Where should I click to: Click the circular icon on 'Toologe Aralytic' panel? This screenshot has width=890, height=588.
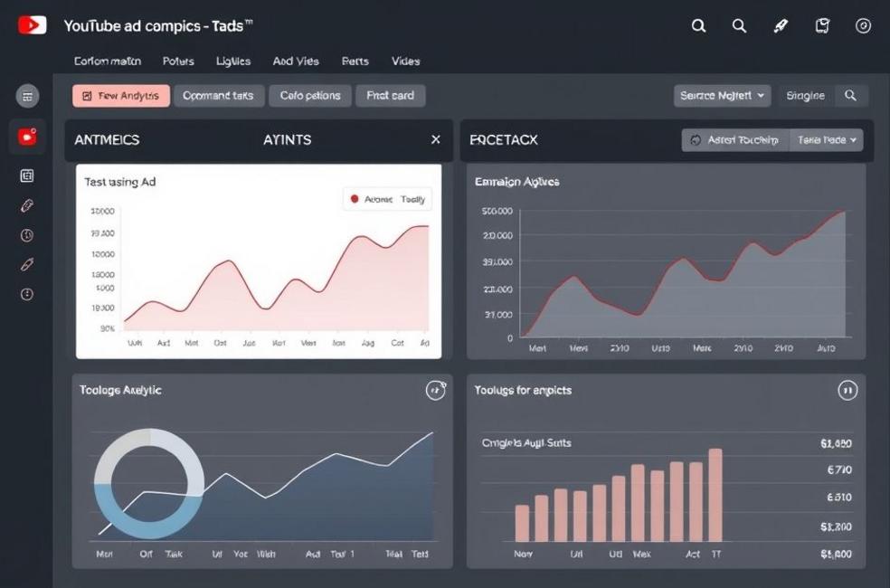point(436,390)
